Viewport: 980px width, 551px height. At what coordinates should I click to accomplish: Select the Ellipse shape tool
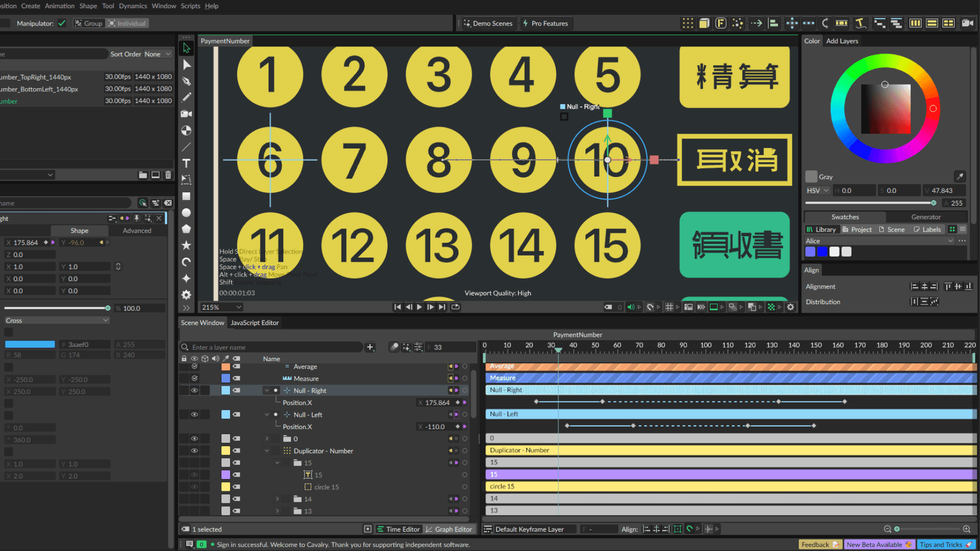coord(186,213)
